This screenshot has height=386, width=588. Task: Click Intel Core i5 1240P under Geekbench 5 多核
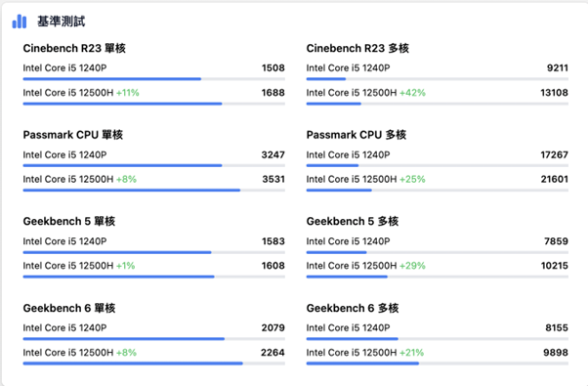tap(348, 241)
